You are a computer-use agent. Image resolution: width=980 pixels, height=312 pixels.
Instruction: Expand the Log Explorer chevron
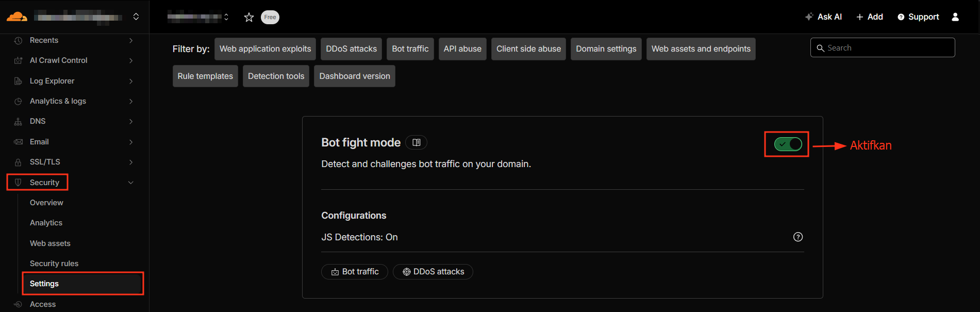pos(131,81)
